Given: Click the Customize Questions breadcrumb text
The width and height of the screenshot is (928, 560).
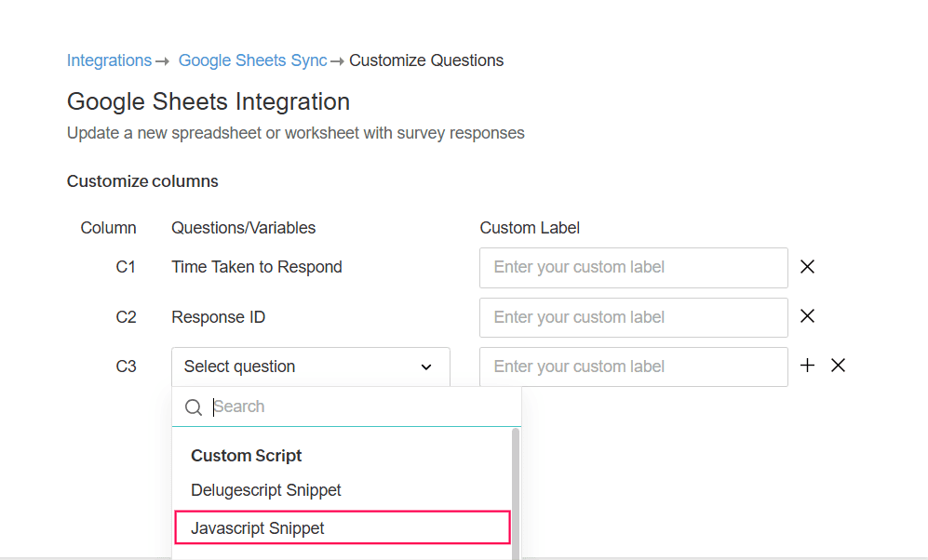Looking at the screenshot, I should 426,60.
